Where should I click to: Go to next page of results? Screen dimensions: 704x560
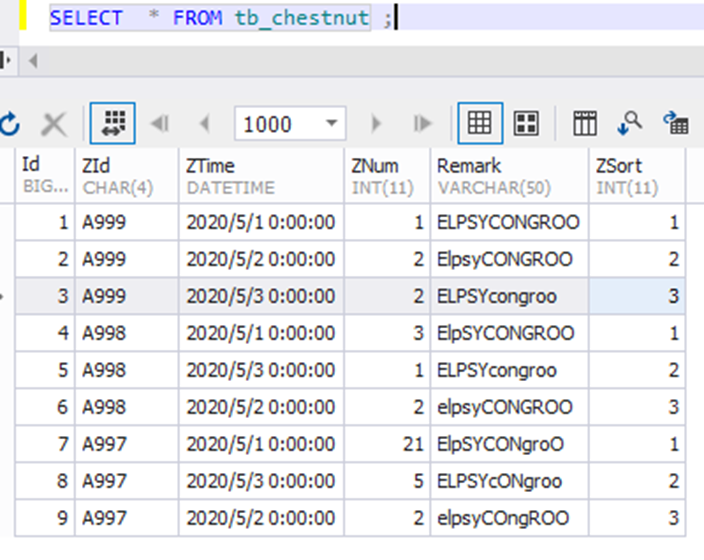(x=376, y=123)
